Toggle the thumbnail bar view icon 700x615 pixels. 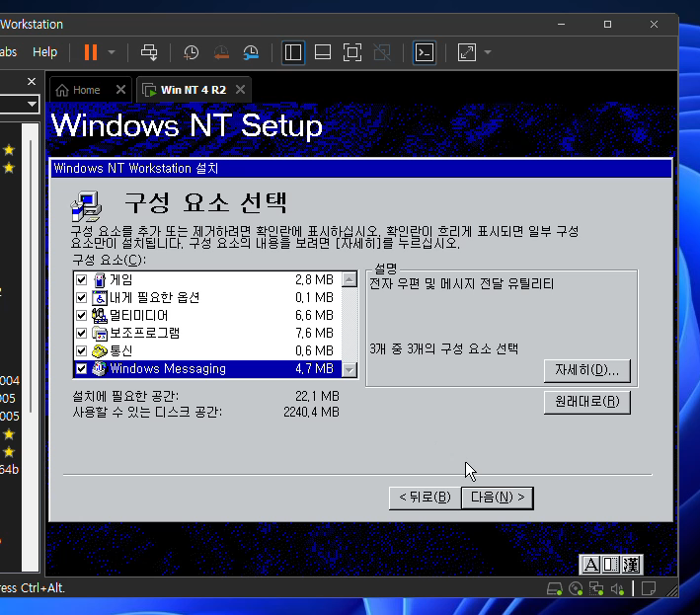click(322, 52)
